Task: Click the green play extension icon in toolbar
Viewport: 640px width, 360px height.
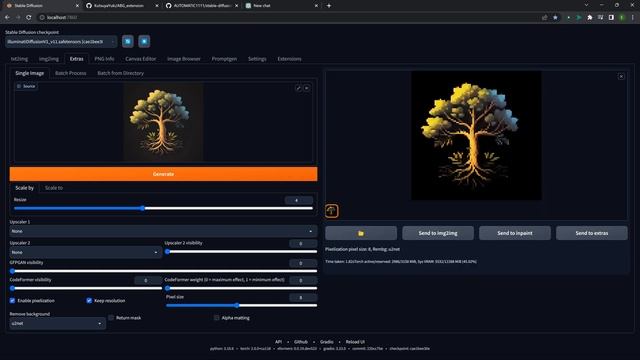Action: 578,18
